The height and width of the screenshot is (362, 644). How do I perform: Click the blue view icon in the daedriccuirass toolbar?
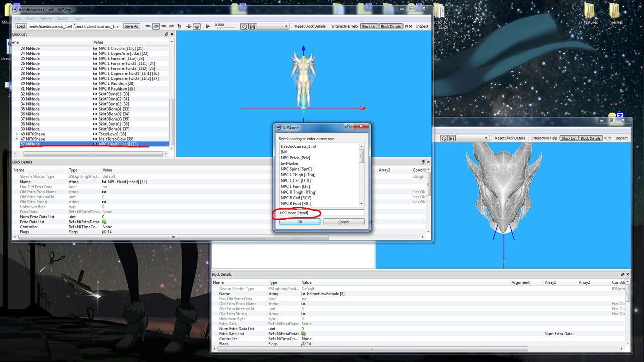148,26
